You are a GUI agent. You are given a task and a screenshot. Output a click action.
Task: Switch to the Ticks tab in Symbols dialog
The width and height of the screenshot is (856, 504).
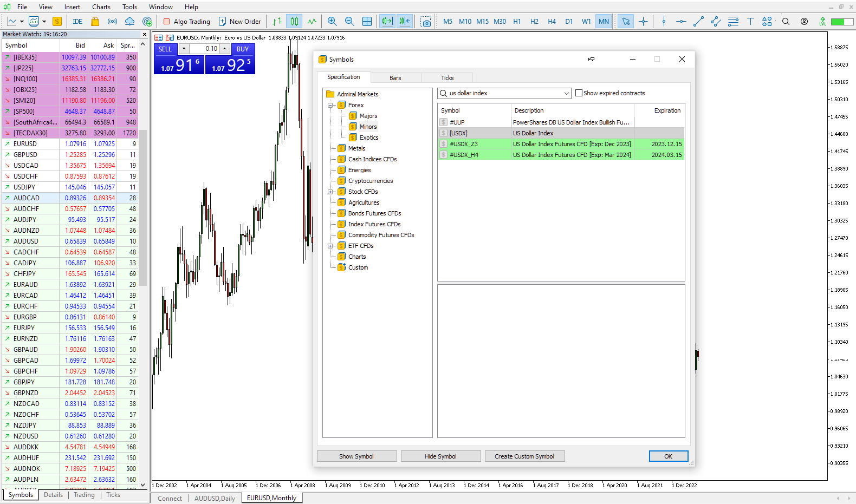tap(448, 78)
